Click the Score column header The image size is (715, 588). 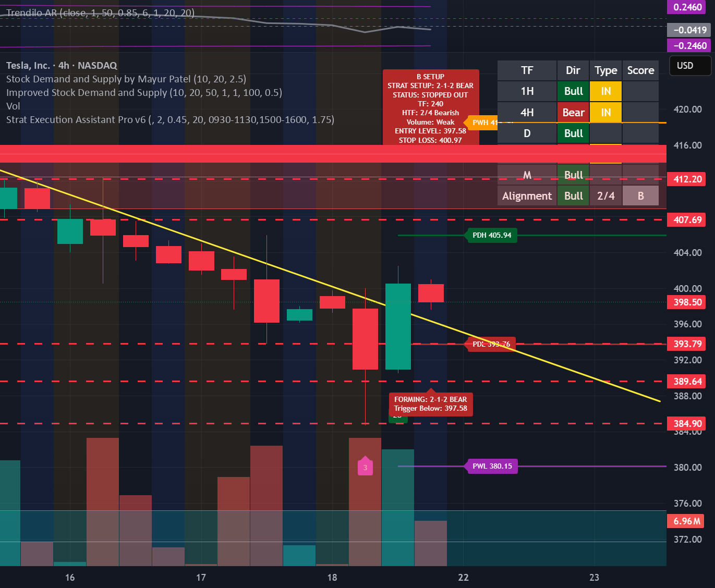(x=640, y=70)
